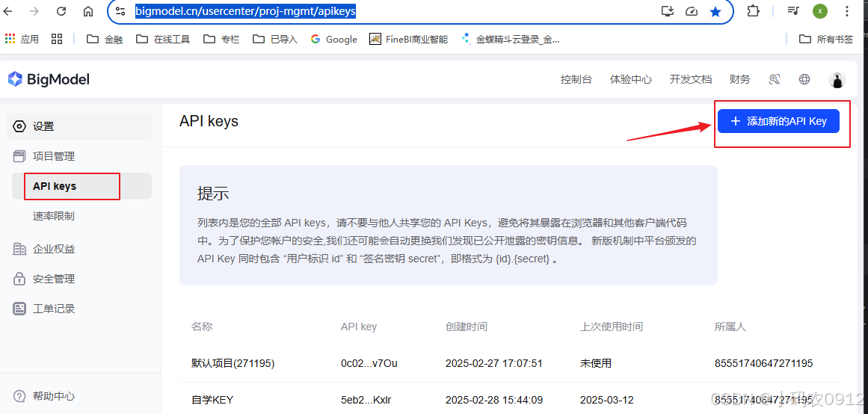Reload the current page
The height and width of the screenshot is (414, 868).
[x=61, y=11]
